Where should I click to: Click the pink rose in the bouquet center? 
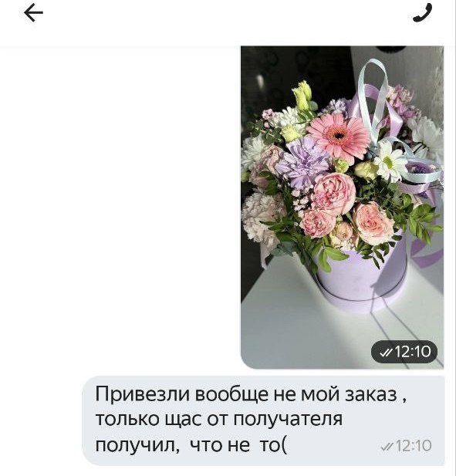pos(334,192)
